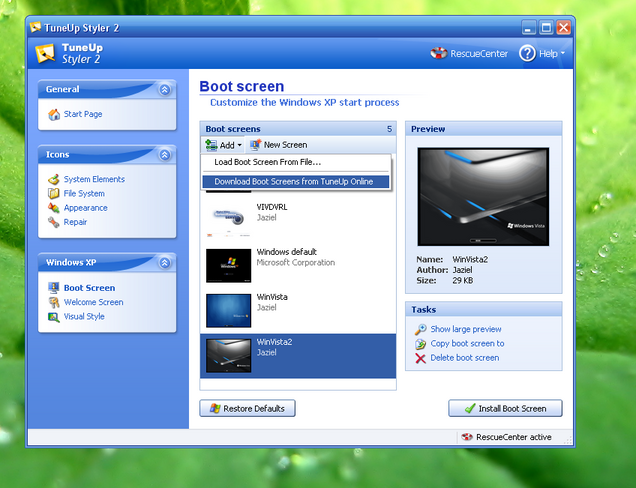Click Show large preview link
The height and width of the screenshot is (488, 636).
pyautogui.click(x=466, y=329)
